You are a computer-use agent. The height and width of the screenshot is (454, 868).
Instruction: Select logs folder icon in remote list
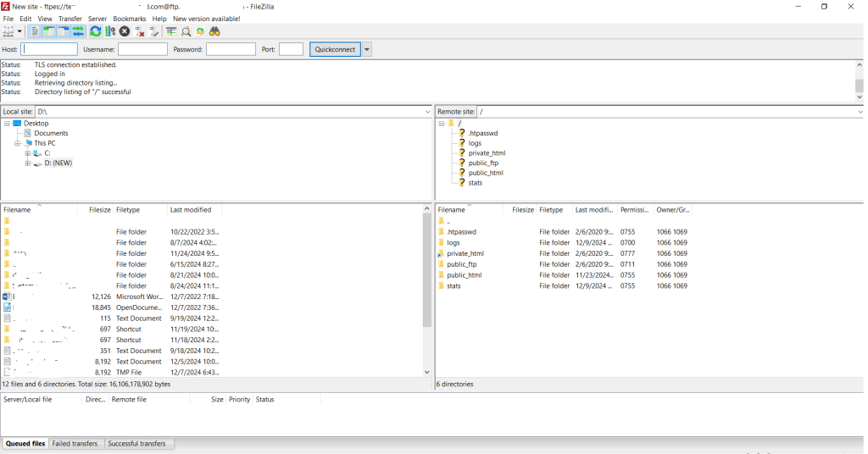tap(441, 243)
